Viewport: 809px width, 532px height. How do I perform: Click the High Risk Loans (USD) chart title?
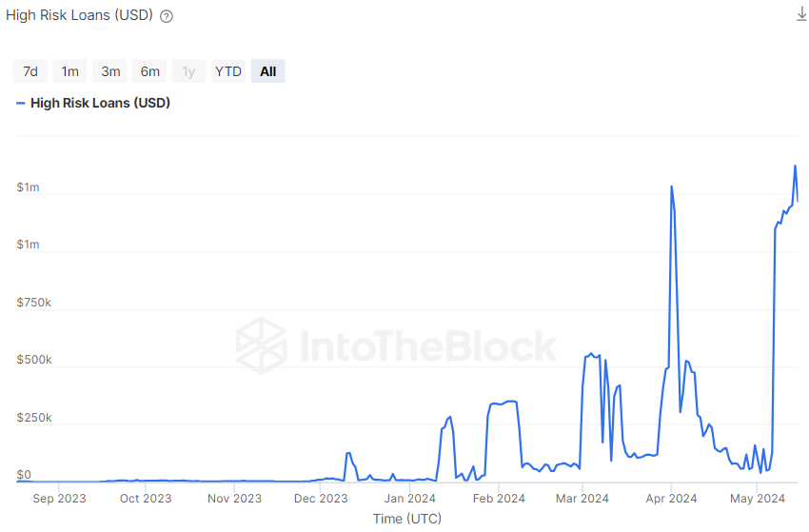[x=79, y=16]
